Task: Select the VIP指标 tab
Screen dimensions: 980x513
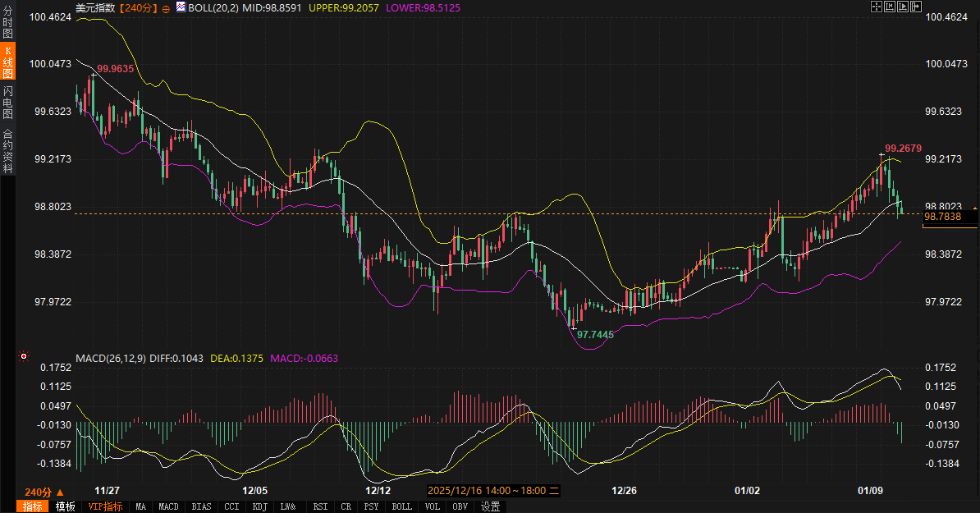Action: coord(106,506)
